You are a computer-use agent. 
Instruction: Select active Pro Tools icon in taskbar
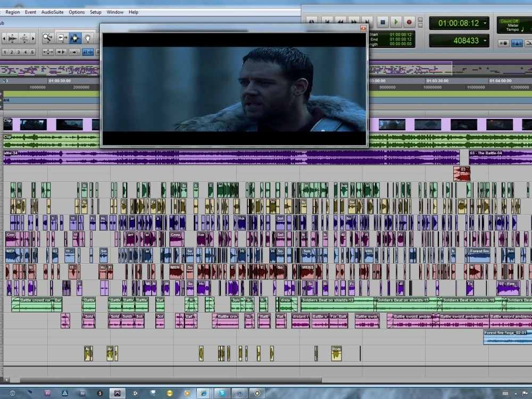(x=118, y=393)
